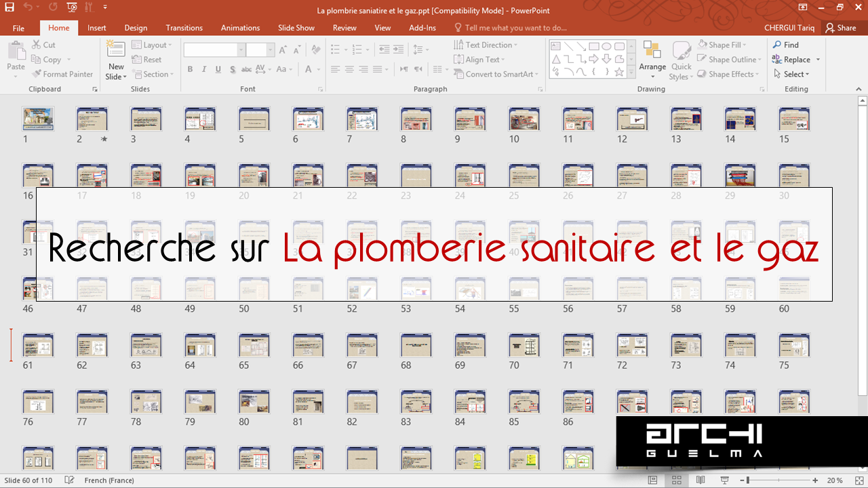This screenshot has width=868, height=488.
Task: Switch to the Animations tab
Action: pyautogui.click(x=241, y=28)
